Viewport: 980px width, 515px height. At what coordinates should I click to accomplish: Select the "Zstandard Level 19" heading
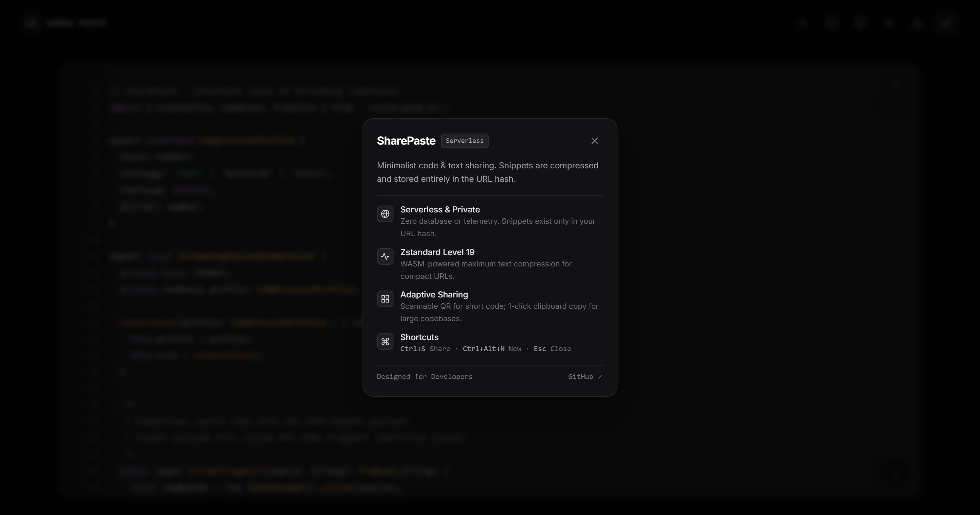437,252
